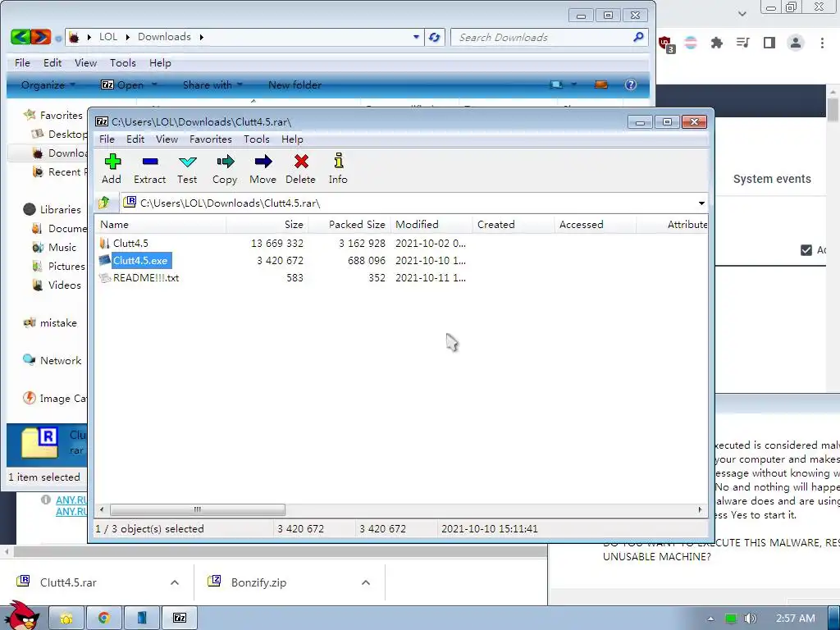Click the taskbar clock showing 2:57 AM
Viewport: 840px width, 630px height.
(796, 619)
